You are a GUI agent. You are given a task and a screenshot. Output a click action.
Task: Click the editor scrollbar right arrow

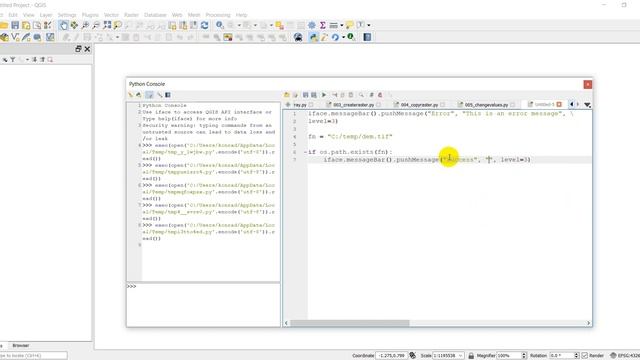[589, 323]
